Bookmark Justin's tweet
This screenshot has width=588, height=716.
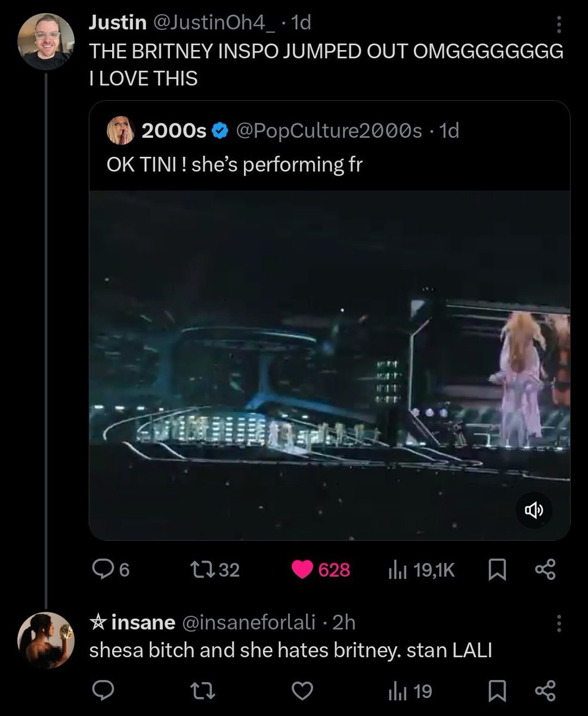click(x=497, y=570)
